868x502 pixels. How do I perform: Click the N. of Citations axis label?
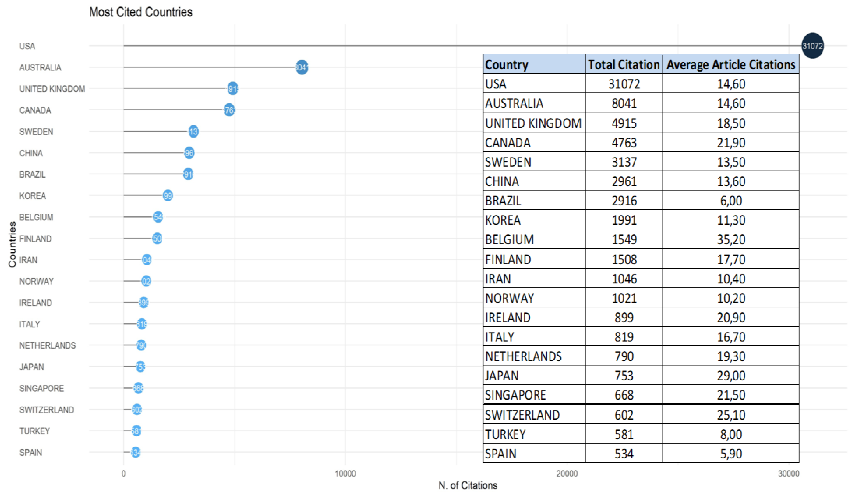point(468,485)
